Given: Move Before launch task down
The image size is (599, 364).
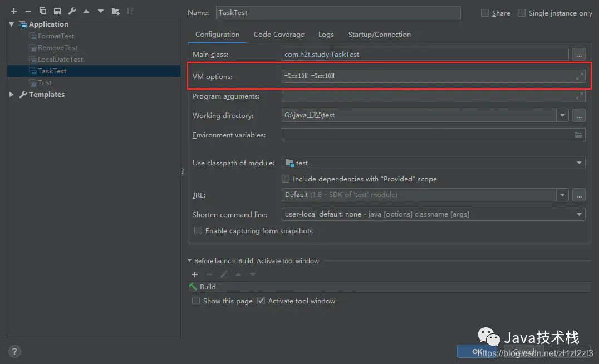Looking at the screenshot, I should pyautogui.click(x=253, y=274).
